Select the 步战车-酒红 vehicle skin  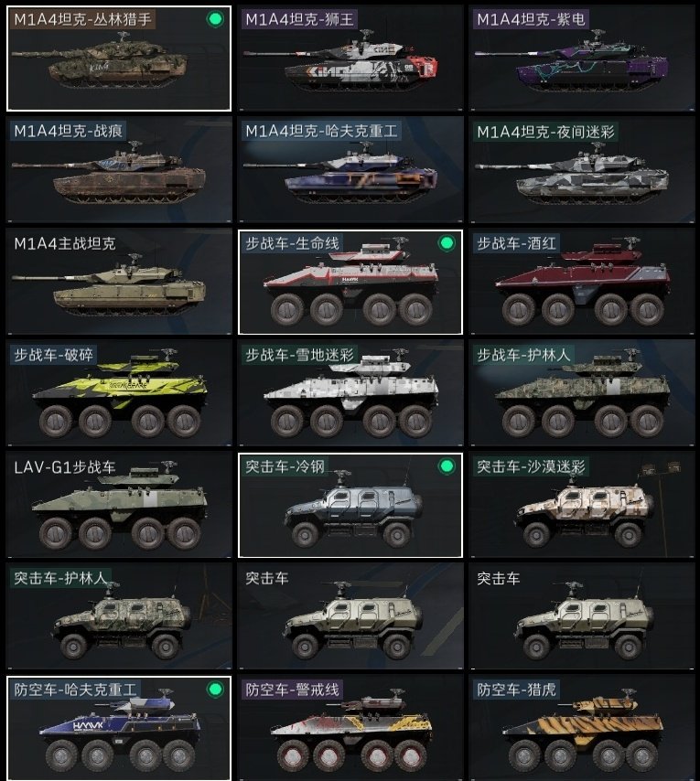tap(582, 282)
